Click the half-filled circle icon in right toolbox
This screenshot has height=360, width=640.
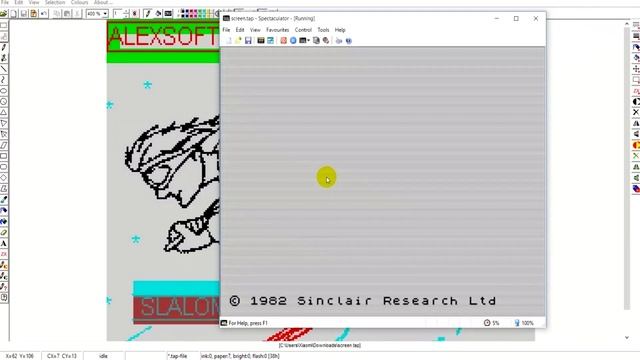pos(636,101)
